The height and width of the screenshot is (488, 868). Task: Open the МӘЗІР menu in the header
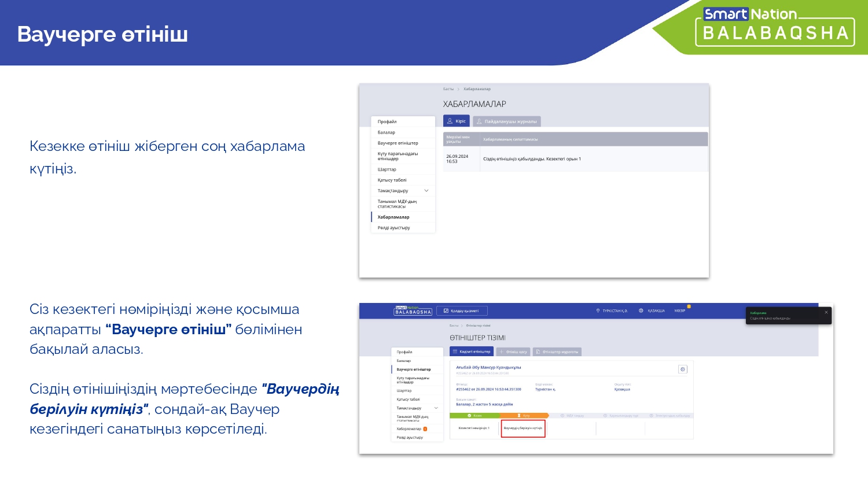[680, 311]
